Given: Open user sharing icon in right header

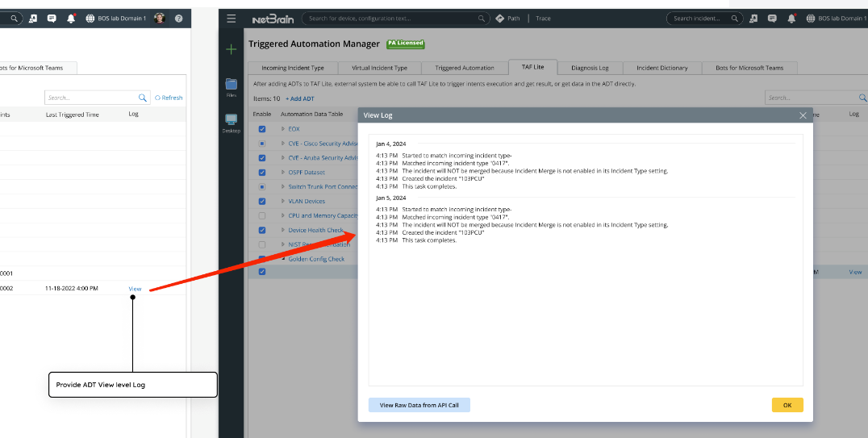Looking at the screenshot, I should pos(753,19).
